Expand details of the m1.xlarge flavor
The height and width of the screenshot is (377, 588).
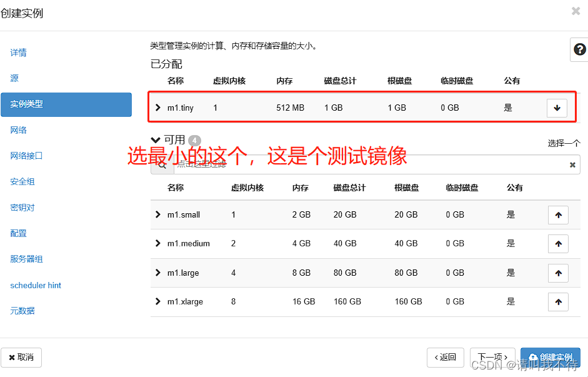pos(157,301)
